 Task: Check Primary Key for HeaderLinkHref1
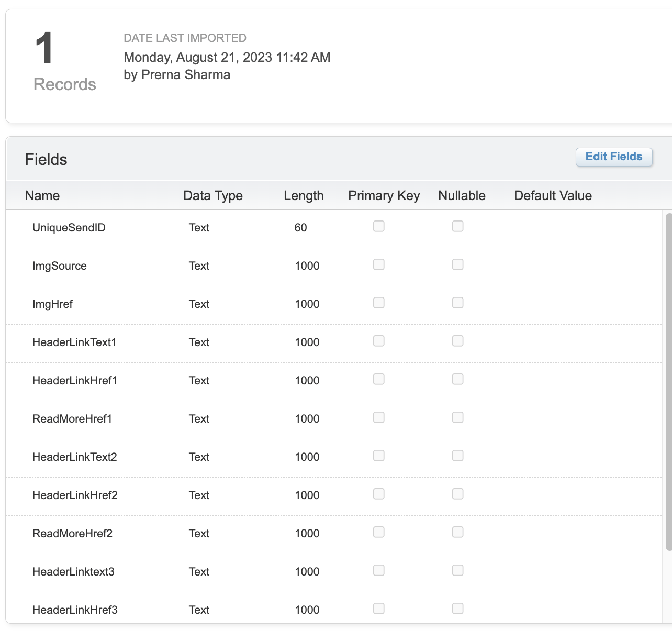(378, 379)
